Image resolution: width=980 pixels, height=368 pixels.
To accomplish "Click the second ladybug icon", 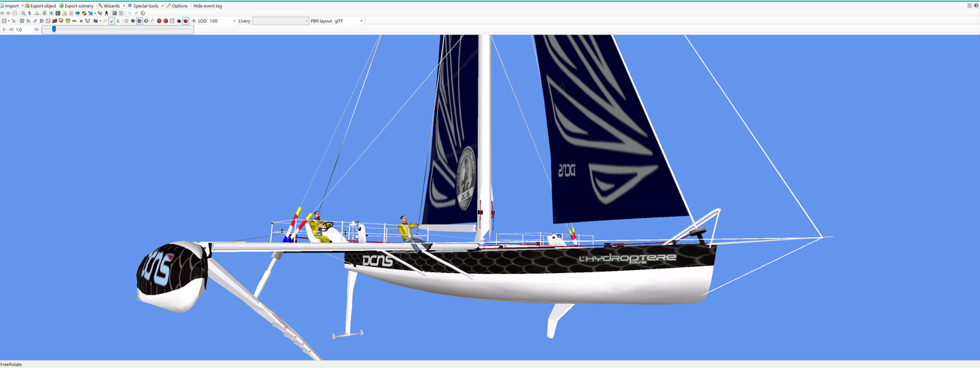I will pyautogui.click(x=165, y=21).
